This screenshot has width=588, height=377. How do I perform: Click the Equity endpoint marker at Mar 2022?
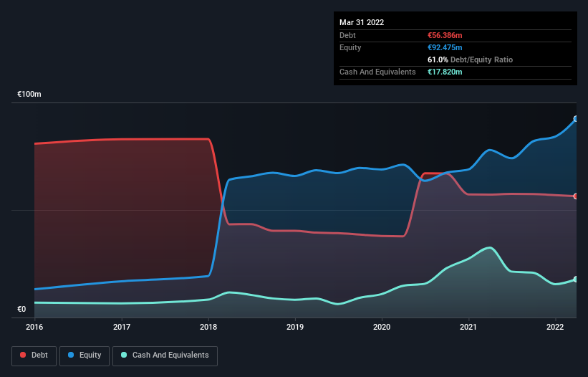(x=576, y=119)
